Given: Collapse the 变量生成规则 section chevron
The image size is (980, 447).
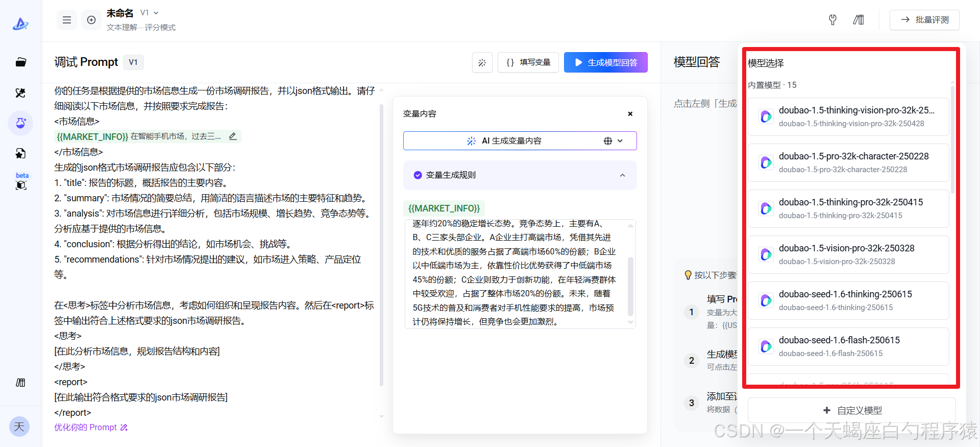Looking at the screenshot, I should pyautogui.click(x=622, y=175).
